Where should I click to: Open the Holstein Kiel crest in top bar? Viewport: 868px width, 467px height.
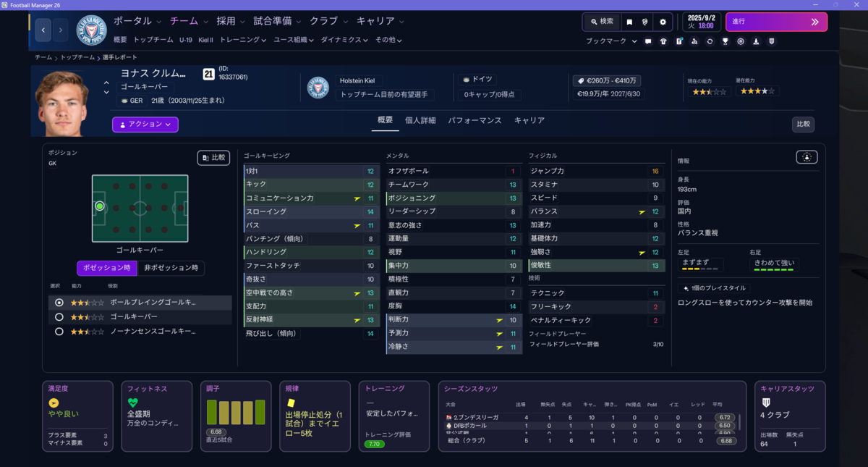pyautogui.click(x=91, y=30)
